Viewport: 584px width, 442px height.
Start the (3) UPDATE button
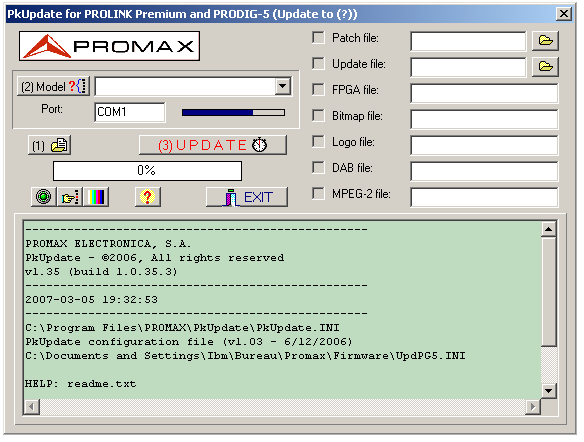(213, 145)
